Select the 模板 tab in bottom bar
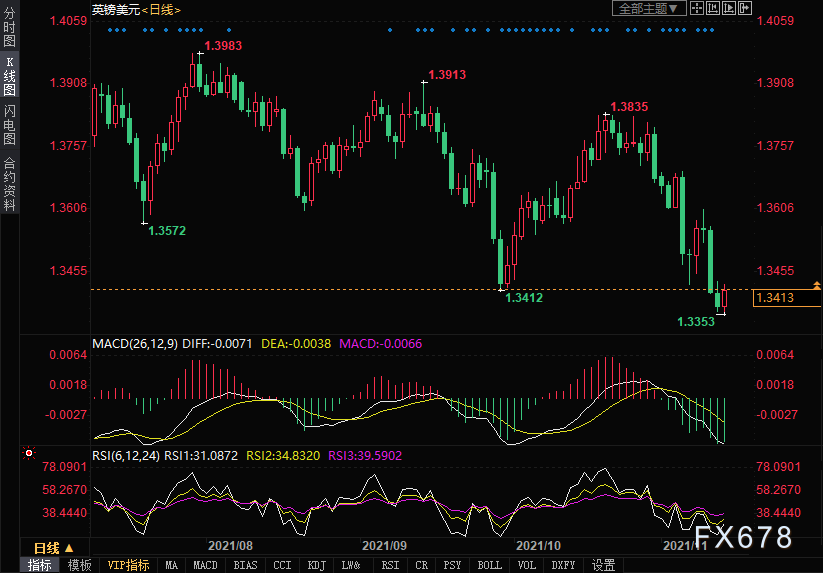Screen dimensions: 823x573 (79, 565)
